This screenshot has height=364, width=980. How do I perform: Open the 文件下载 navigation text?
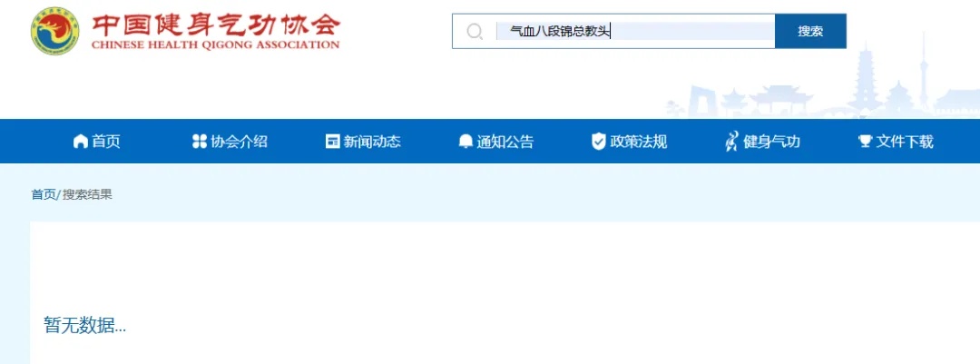click(905, 142)
